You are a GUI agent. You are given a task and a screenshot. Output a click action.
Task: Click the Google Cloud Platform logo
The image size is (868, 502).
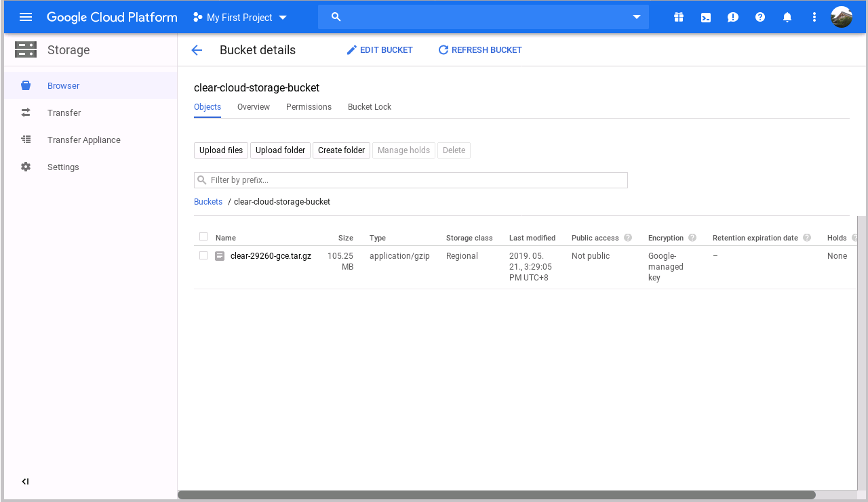click(x=112, y=18)
